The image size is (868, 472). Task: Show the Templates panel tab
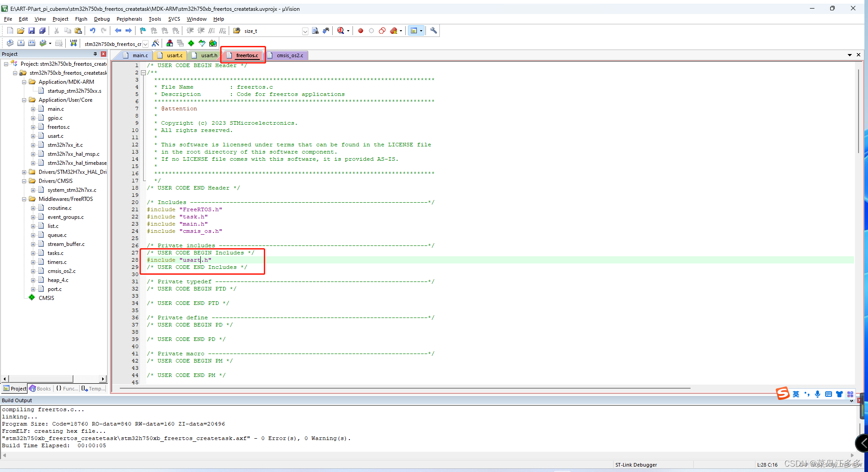(93, 389)
